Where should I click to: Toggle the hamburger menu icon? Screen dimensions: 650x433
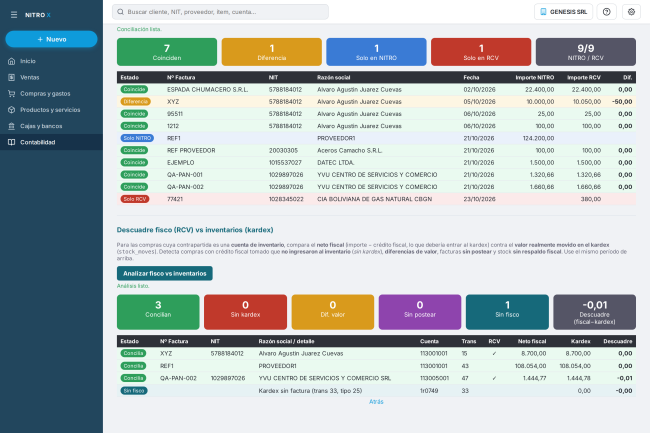14,15
